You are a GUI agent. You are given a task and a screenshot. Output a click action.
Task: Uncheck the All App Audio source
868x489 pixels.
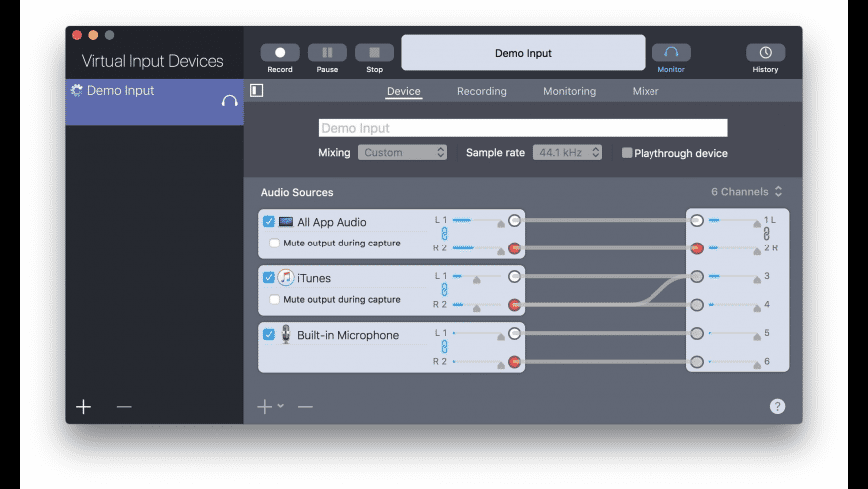point(269,221)
